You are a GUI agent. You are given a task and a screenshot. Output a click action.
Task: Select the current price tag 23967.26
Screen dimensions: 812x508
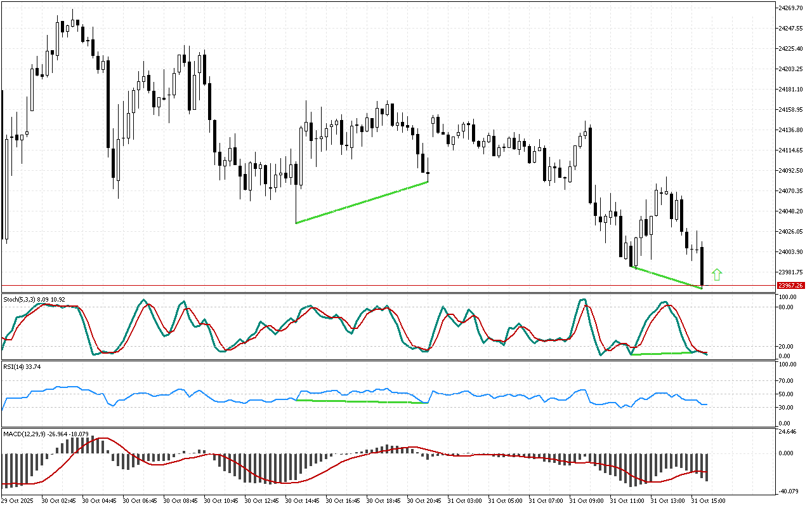point(790,286)
